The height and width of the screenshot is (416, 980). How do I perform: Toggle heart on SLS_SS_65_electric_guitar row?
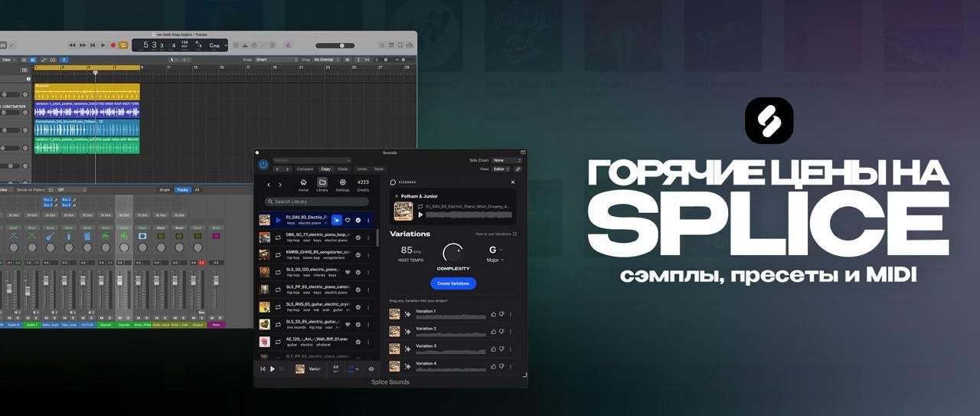[x=348, y=324]
